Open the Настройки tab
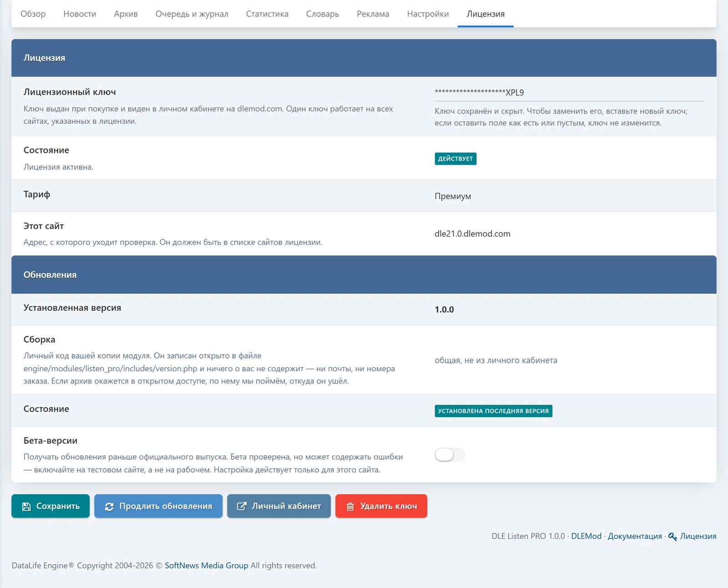This screenshot has height=588, width=728. [428, 14]
